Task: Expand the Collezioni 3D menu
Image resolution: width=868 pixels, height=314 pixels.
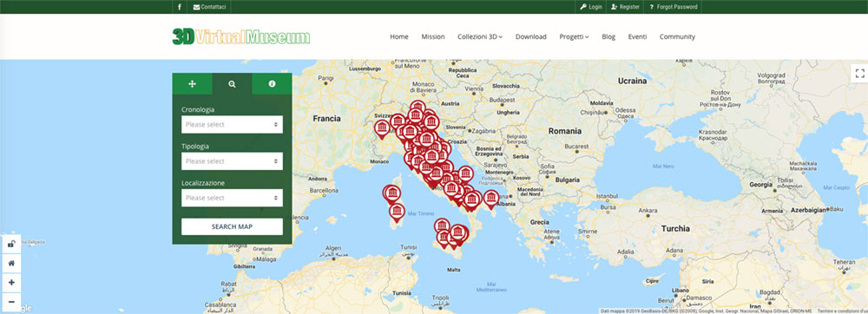Action: click(x=480, y=36)
